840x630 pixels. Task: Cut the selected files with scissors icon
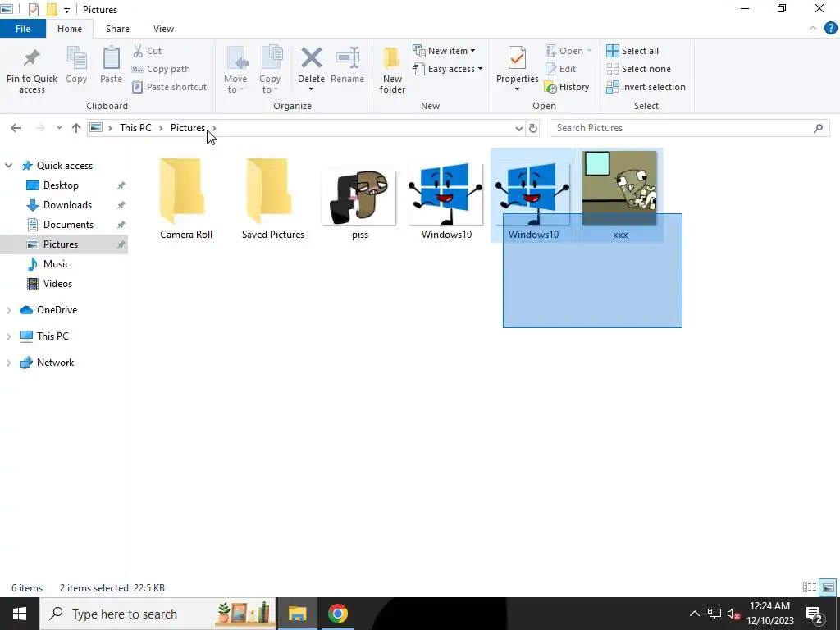[148, 51]
